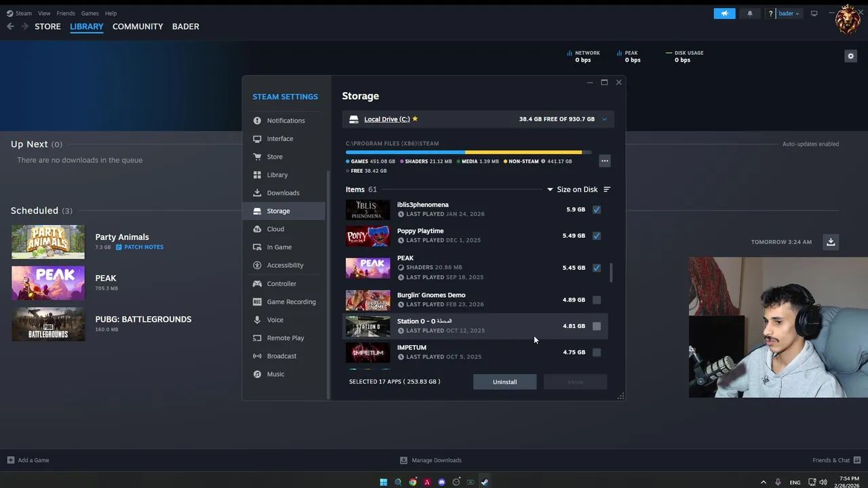Click the Party Animals scheduled thumbnail

pyautogui.click(x=48, y=242)
